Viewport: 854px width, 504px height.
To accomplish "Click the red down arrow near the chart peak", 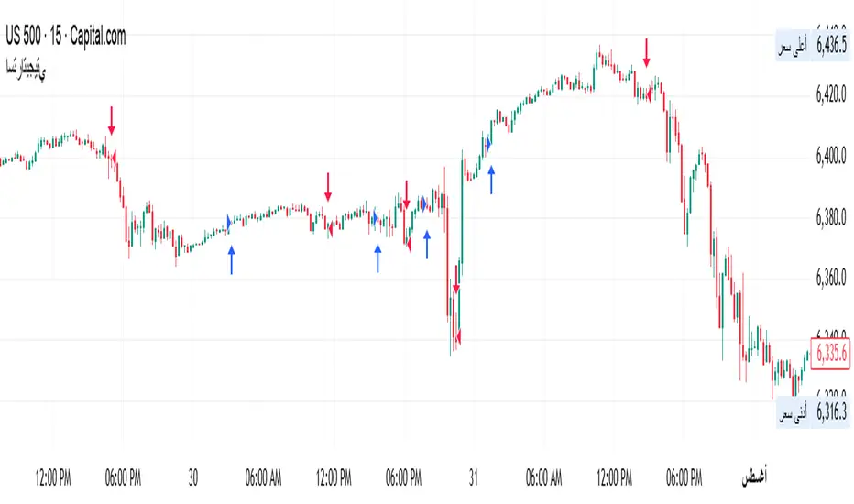I will [x=646, y=52].
